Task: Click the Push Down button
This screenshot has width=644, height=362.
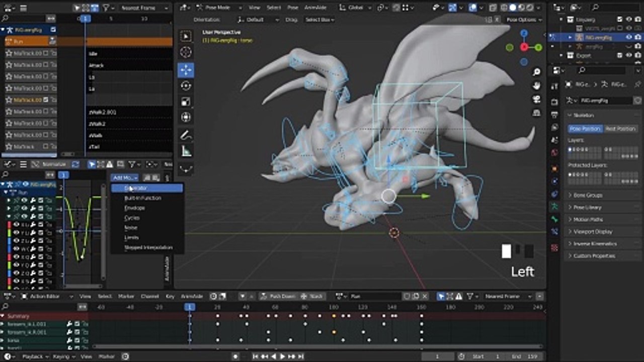Action: click(x=278, y=297)
